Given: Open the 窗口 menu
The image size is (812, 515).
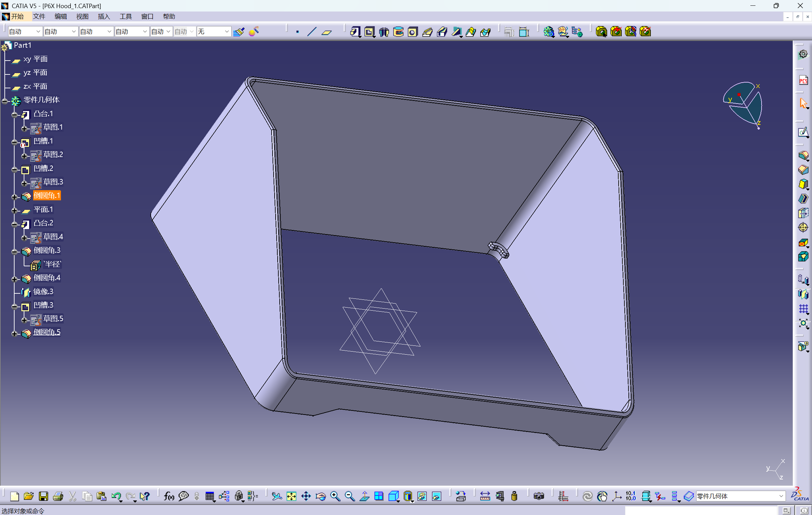Looking at the screenshot, I should [x=147, y=17].
